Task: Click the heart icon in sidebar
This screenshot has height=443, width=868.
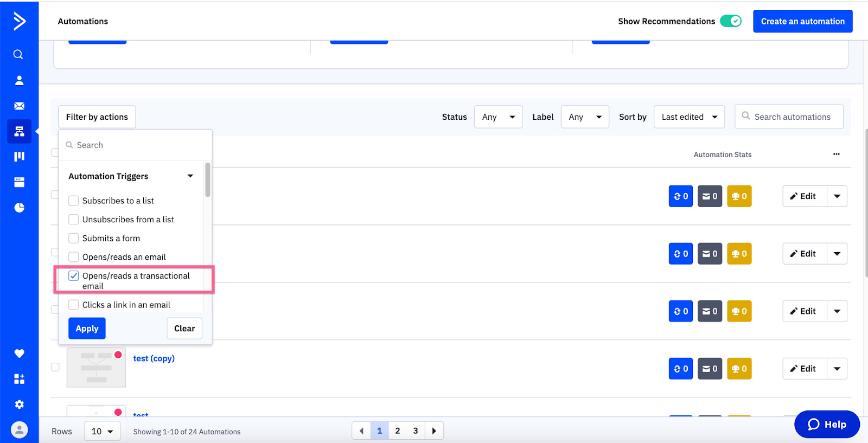Action: pyautogui.click(x=19, y=354)
